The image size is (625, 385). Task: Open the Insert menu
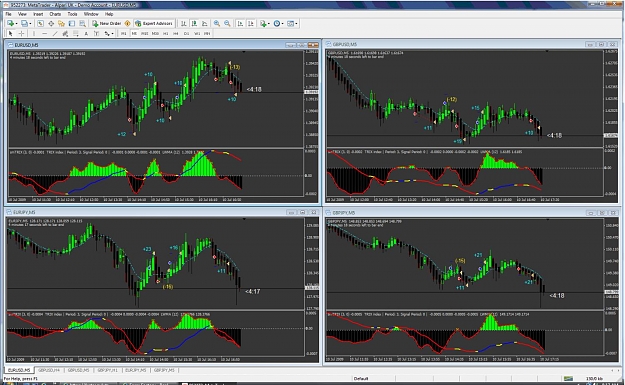coord(38,14)
